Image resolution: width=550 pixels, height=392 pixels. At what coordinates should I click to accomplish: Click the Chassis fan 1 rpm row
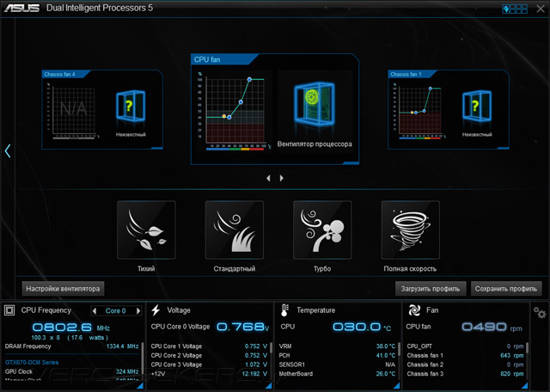[x=466, y=356]
